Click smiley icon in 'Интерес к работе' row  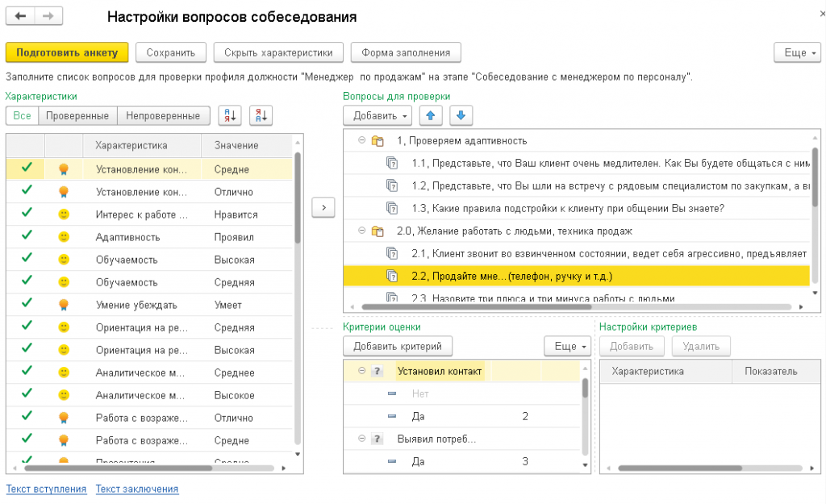64,215
